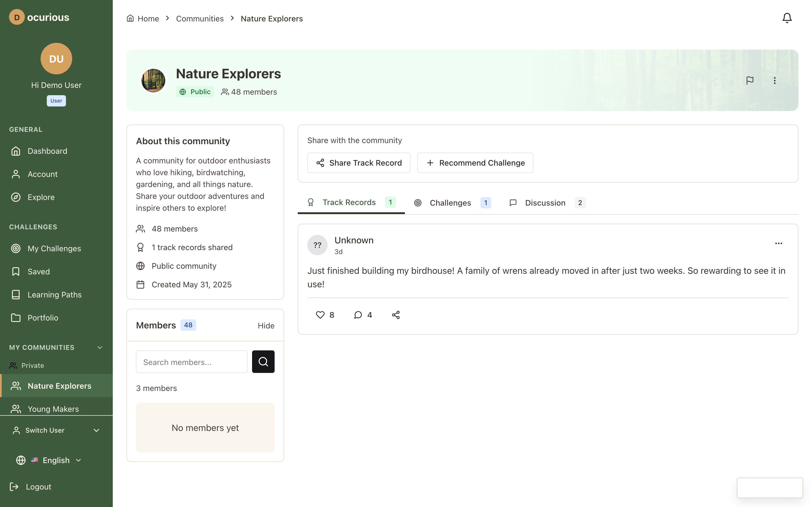Like the birdhouse post with heart icon
This screenshot has width=812, height=507.
320,315
